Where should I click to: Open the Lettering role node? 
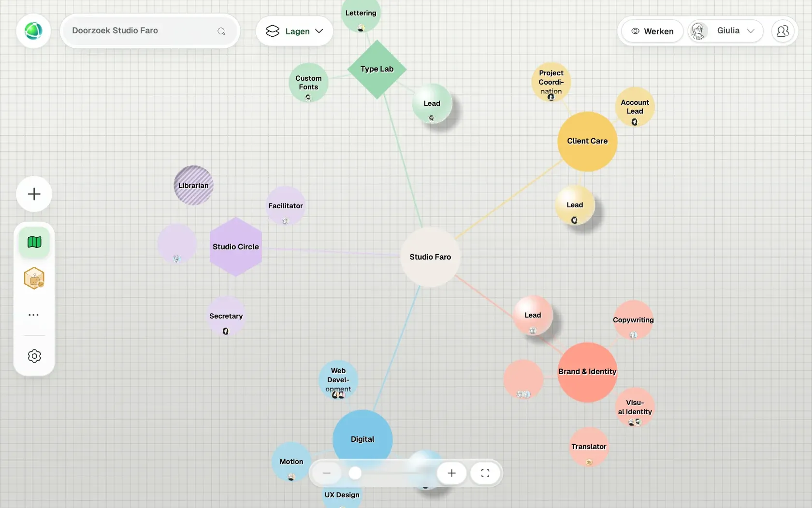click(361, 13)
